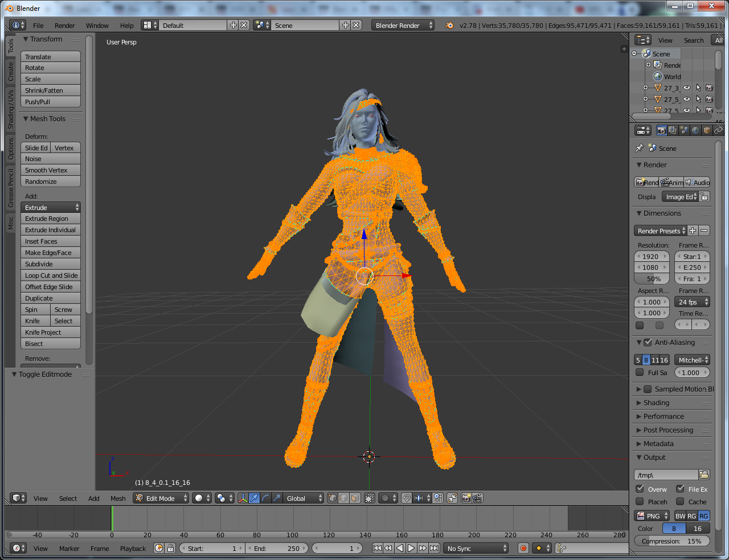The height and width of the screenshot is (560, 729).
Task: Toggle the File Extensions checkbox
Action: click(x=680, y=489)
